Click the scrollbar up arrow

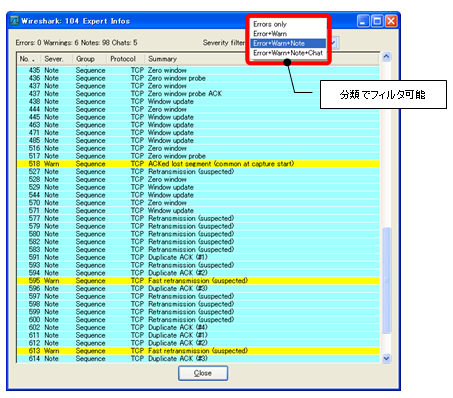pyautogui.click(x=386, y=56)
